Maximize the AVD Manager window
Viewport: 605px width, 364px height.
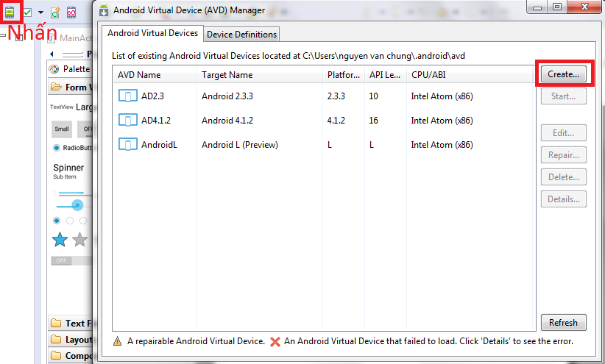coord(556,7)
